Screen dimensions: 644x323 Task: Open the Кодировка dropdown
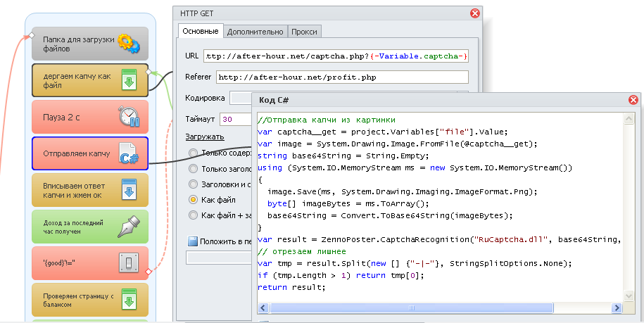tap(241, 98)
